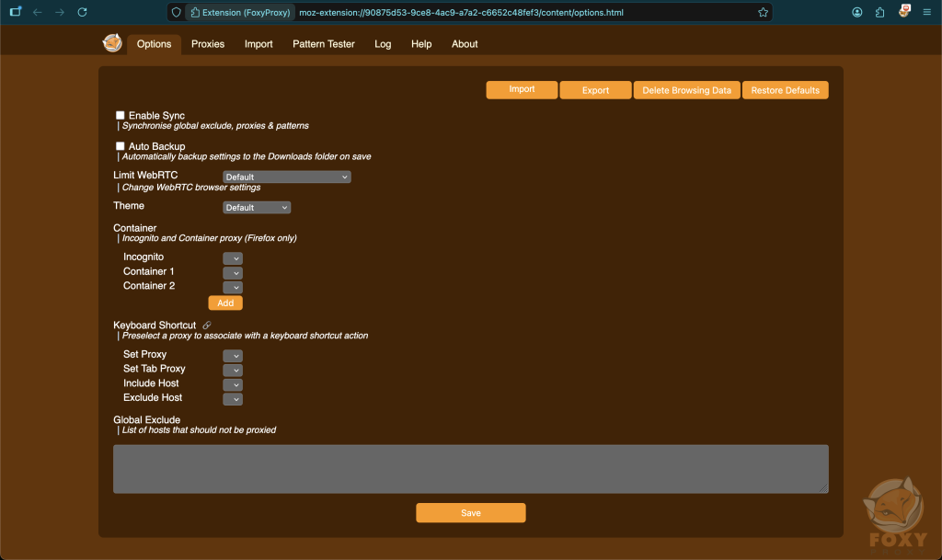Bookmark this page using the star icon
The image size is (942, 560).
763,13
